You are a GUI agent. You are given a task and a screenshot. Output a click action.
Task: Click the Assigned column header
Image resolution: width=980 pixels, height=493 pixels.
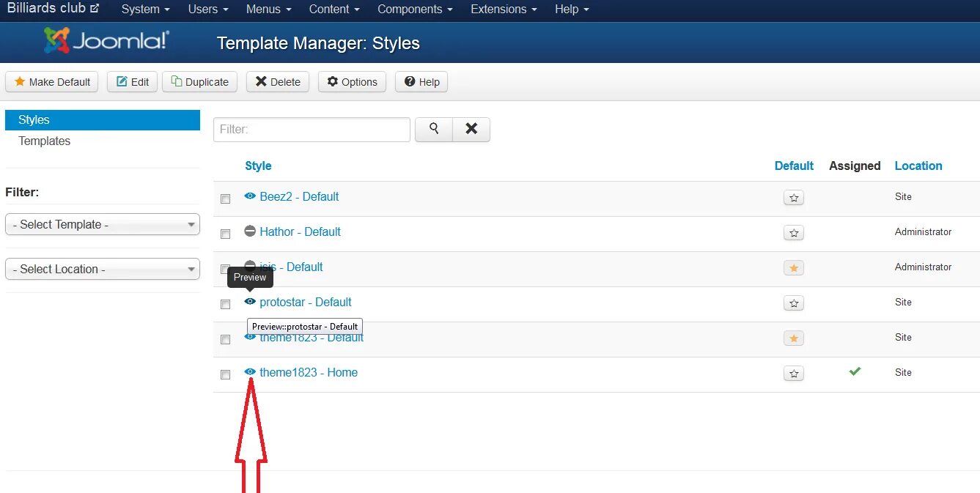pos(855,166)
